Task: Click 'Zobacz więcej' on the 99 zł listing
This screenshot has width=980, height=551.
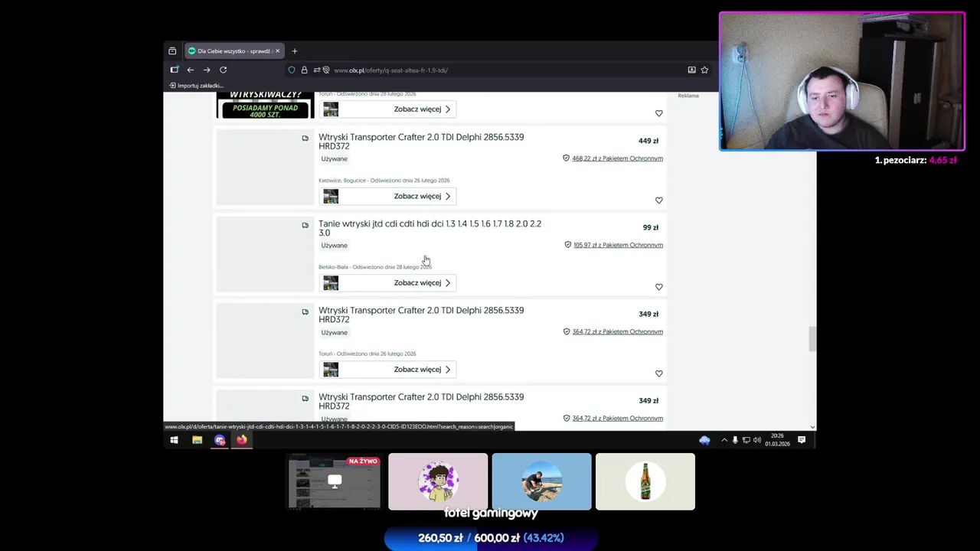Action: click(387, 283)
